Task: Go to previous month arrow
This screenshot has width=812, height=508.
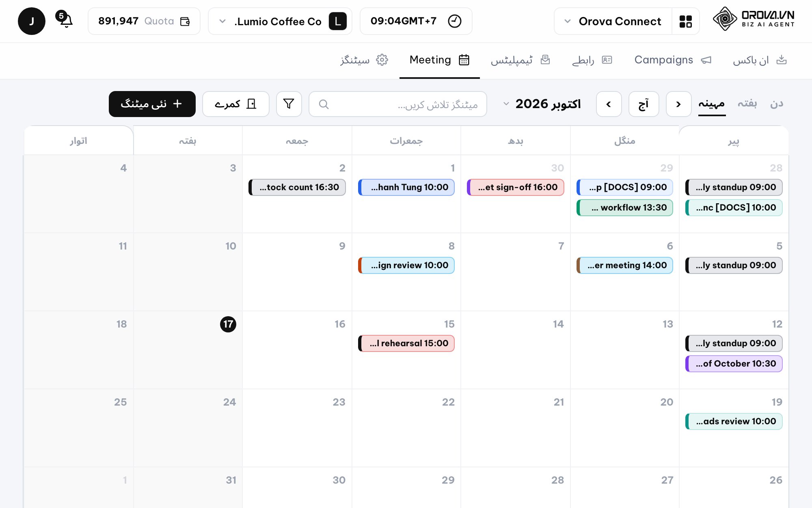Action: [x=678, y=104]
